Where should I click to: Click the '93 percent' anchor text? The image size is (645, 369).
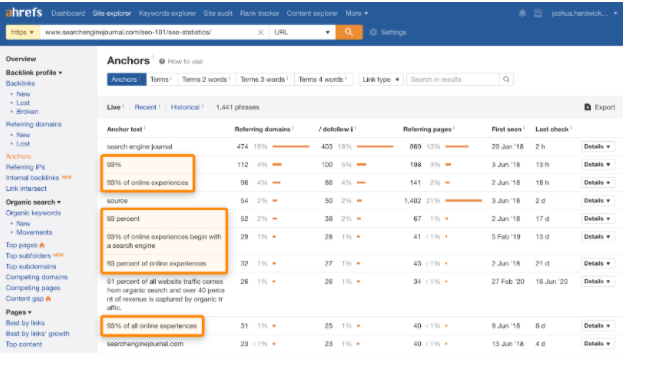(123, 219)
